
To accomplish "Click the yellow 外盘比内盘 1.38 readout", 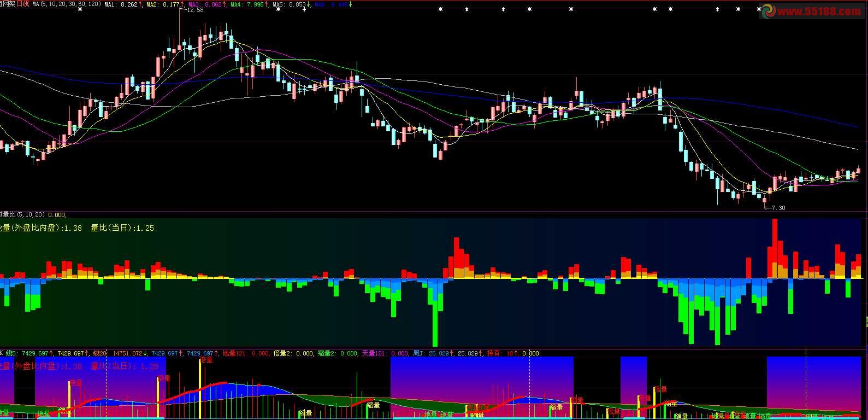I will point(41,228).
